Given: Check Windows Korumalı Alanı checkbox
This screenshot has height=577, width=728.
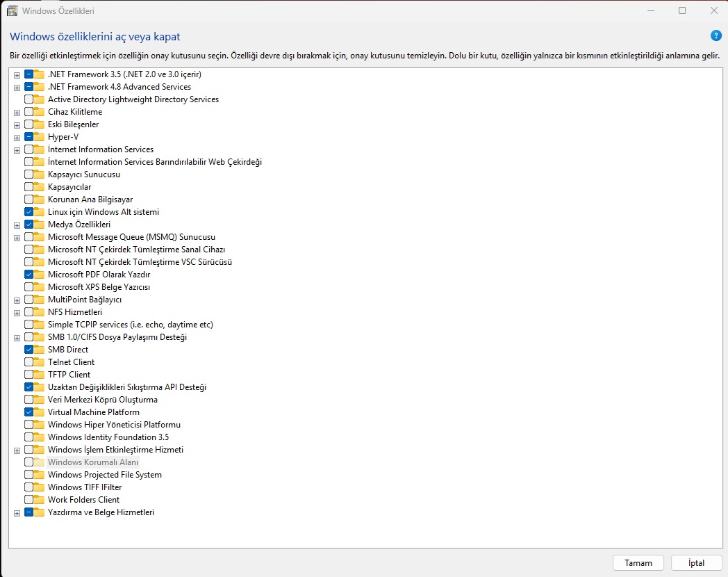Looking at the screenshot, I should tap(28, 462).
